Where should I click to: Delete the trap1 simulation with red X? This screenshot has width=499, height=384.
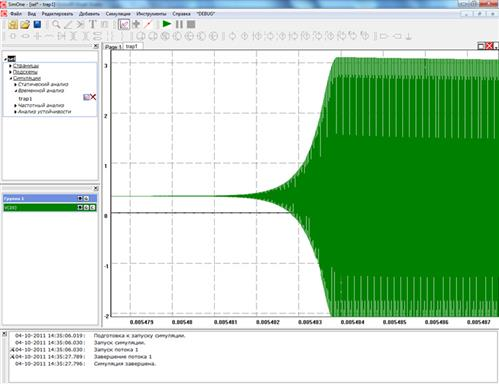tap(93, 97)
